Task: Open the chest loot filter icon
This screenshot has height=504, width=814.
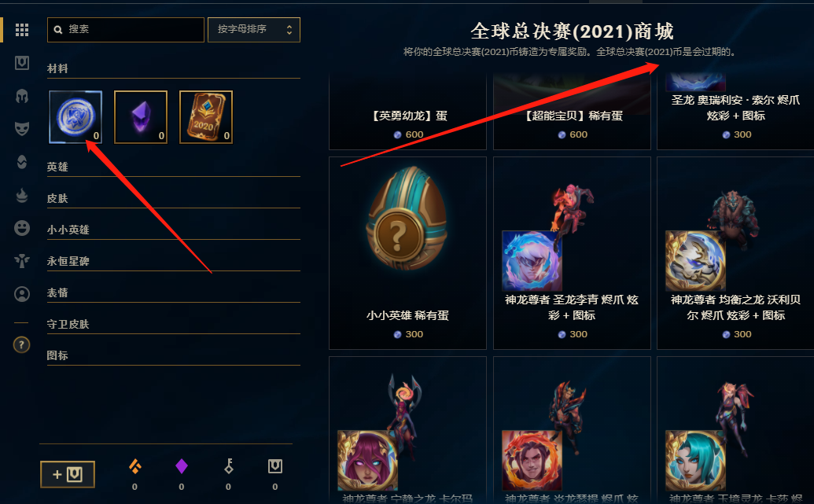Action: click(x=22, y=63)
